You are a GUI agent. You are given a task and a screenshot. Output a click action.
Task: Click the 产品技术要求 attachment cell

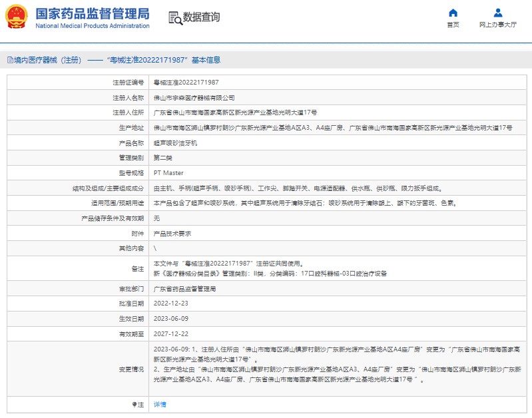point(172,234)
